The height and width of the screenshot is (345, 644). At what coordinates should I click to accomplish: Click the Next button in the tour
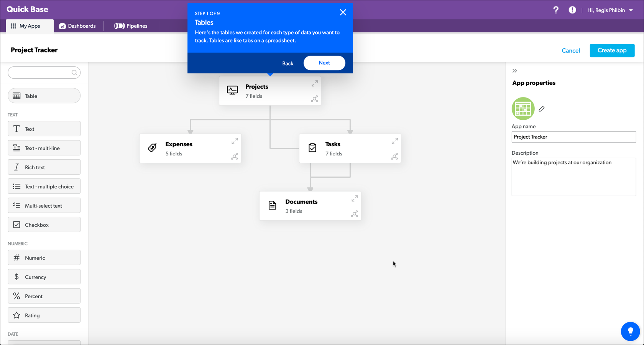coord(324,63)
